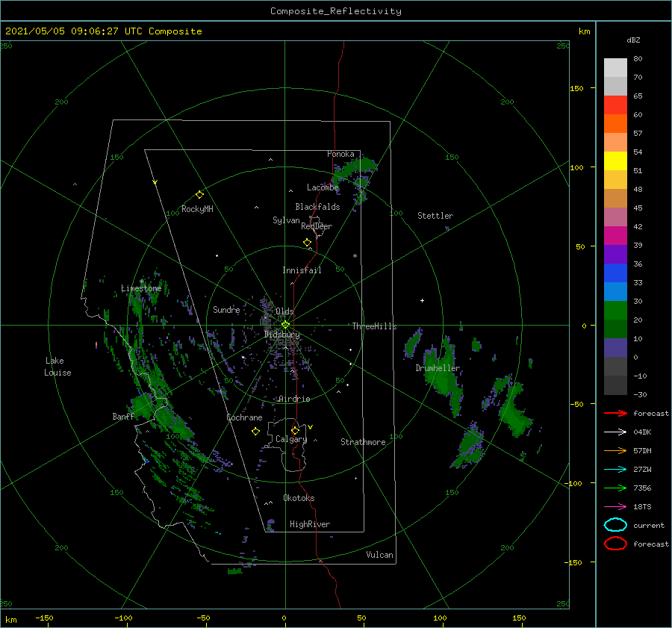Click the ThreeHills label
Image resolution: width=672 pixels, height=628 pixels.
point(374,326)
